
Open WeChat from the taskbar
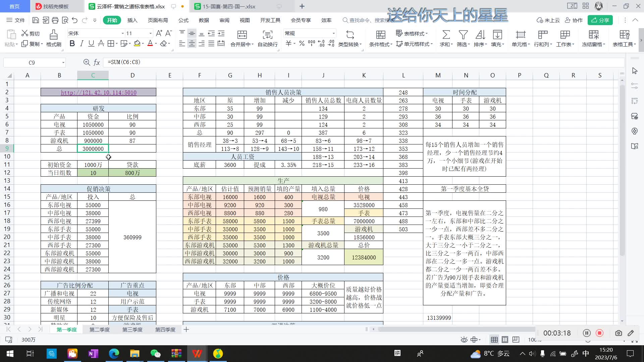click(155, 354)
